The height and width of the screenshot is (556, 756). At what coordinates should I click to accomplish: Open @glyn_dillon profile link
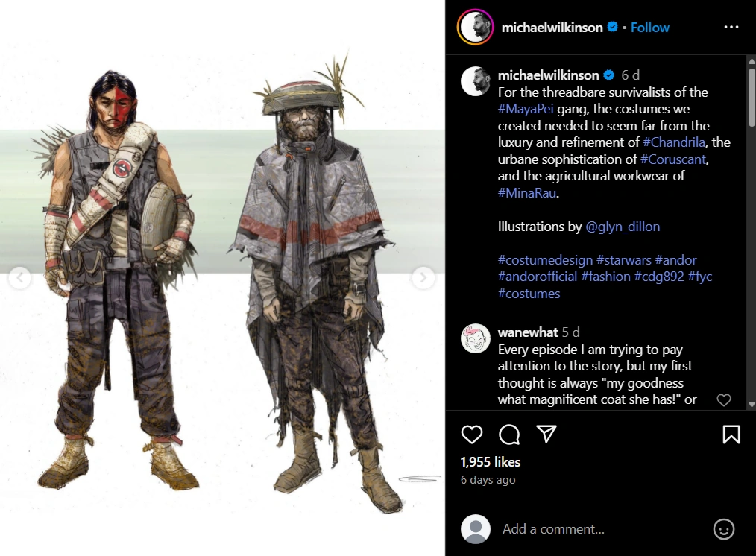(x=623, y=227)
